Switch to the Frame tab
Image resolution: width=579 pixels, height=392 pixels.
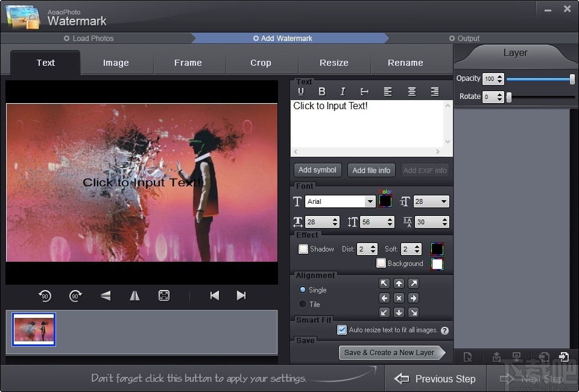pos(188,63)
